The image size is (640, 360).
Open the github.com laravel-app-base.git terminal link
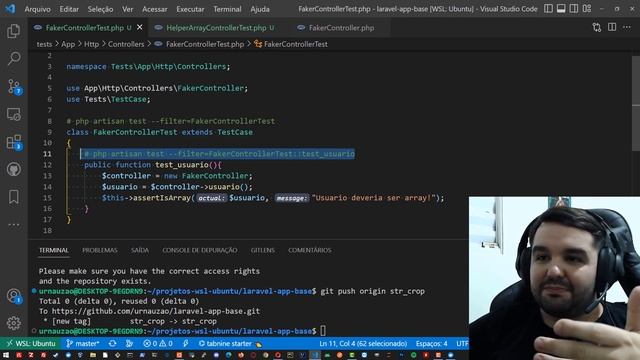pyautogui.click(x=156, y=311)
